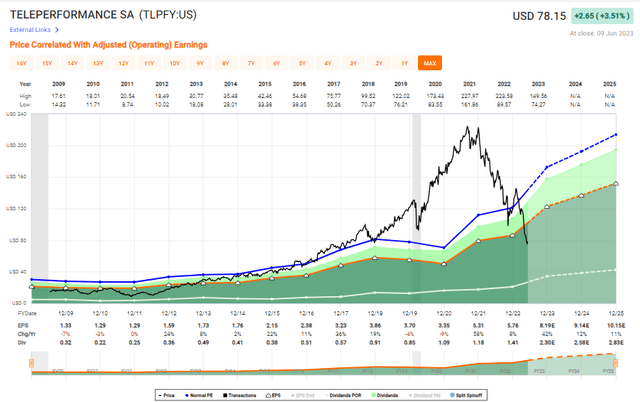Open the External Links menu
Viewport: 640px width, 402px height.
point(34,30)
